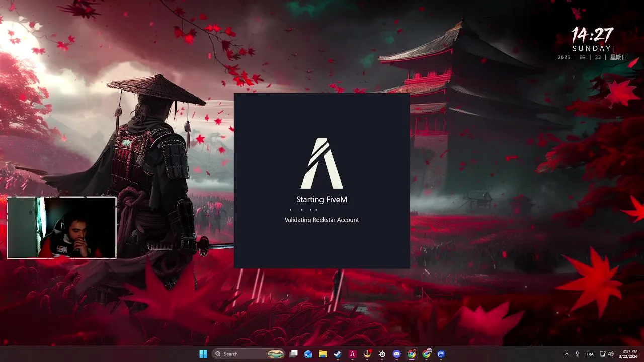
Task: Show hidden system tray icons
Action: coord(567,354)
